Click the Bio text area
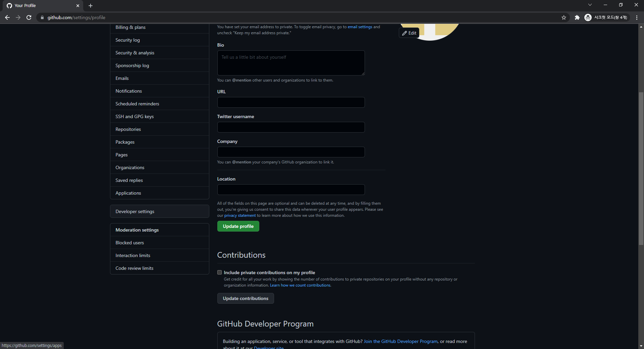644x349 pixels. coord(291,63)
